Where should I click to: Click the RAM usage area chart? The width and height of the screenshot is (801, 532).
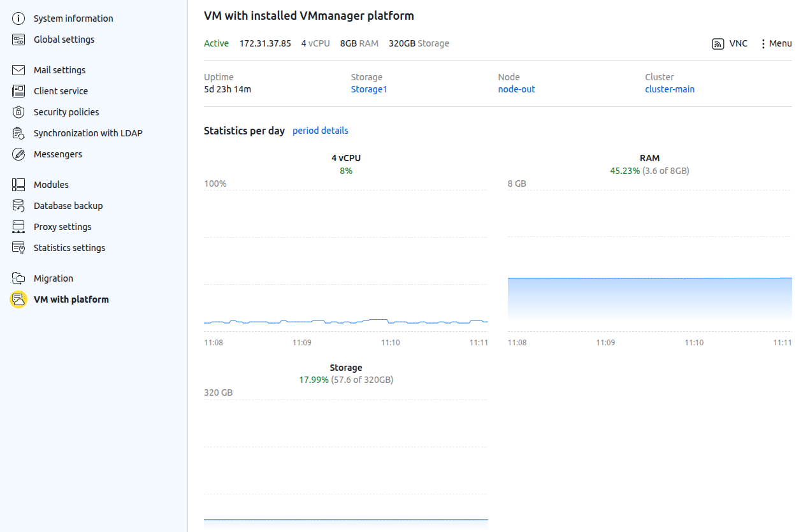(650, 261)
